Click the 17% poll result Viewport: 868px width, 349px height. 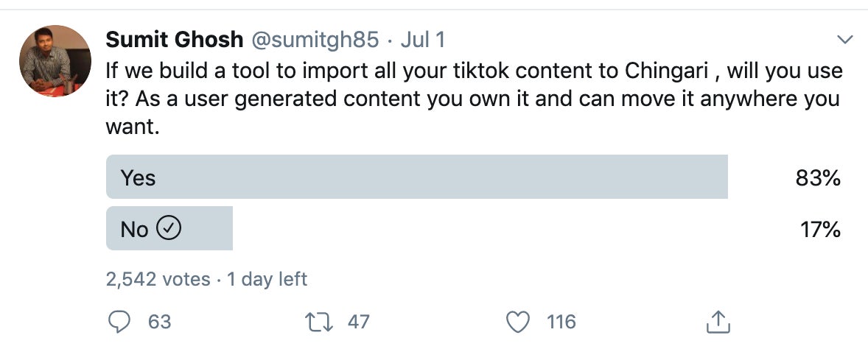click(x=820, y=228)
